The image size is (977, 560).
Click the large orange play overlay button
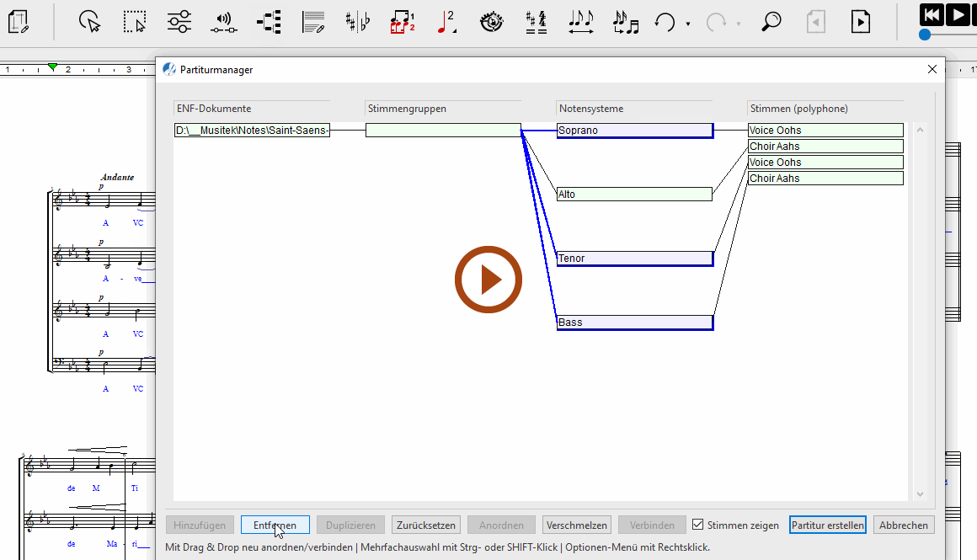(x=488, y=280)
